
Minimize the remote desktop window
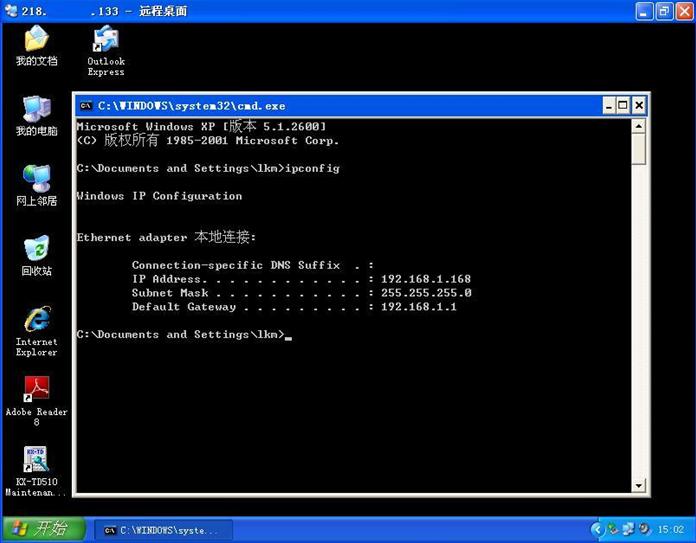pyautogui.click(x=644, y=11)
